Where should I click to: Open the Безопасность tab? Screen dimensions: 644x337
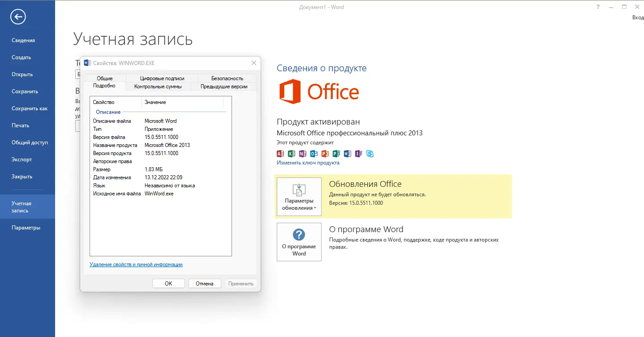(227, 78)
